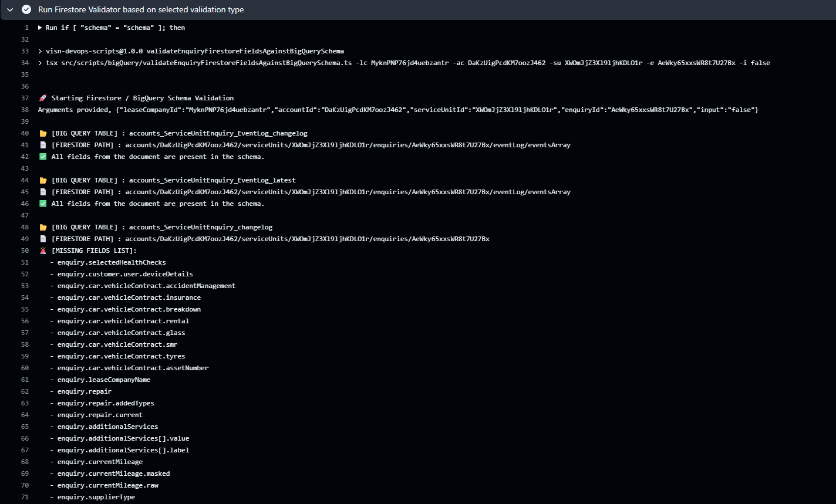Click folder icon beside ServiceUnitEnquiry_changelog table line
836x504 pixels.
(42, 227)
